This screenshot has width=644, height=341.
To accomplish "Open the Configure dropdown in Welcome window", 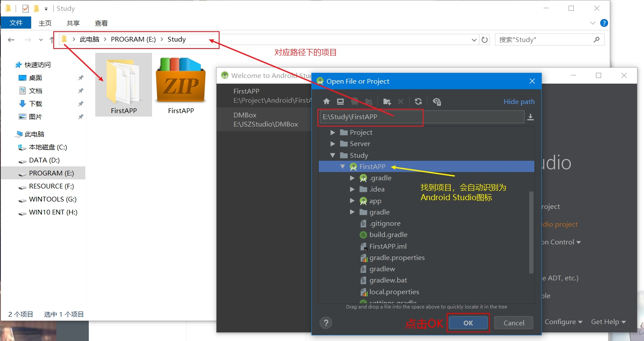I will 563,322.
